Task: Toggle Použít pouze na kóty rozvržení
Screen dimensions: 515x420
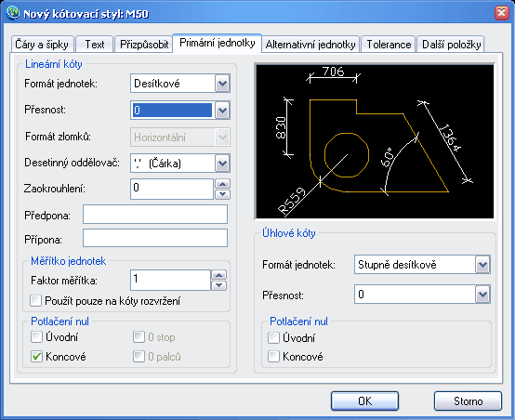Action: click(x=35, y=300)
